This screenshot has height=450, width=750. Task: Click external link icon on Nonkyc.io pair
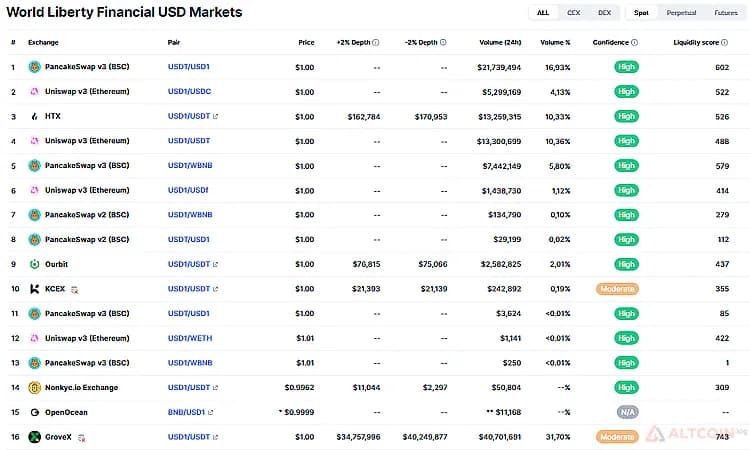pyautogui.click(x=215, y=387)
